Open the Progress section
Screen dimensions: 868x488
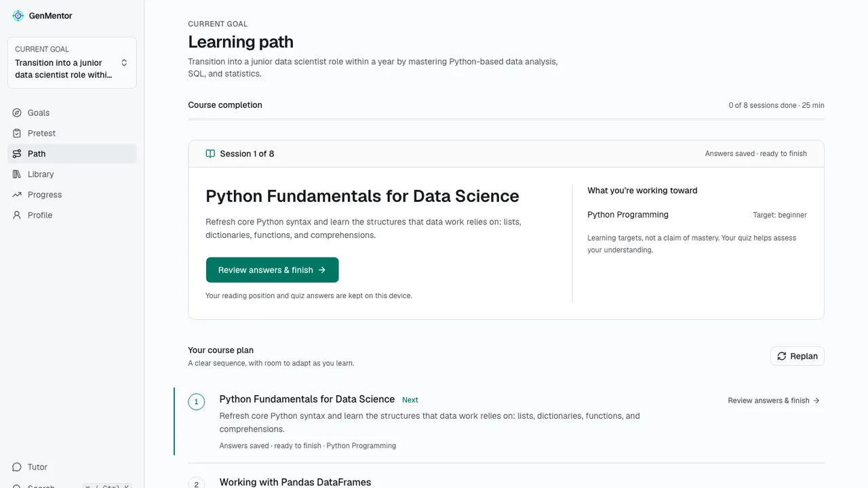[72, 195]
